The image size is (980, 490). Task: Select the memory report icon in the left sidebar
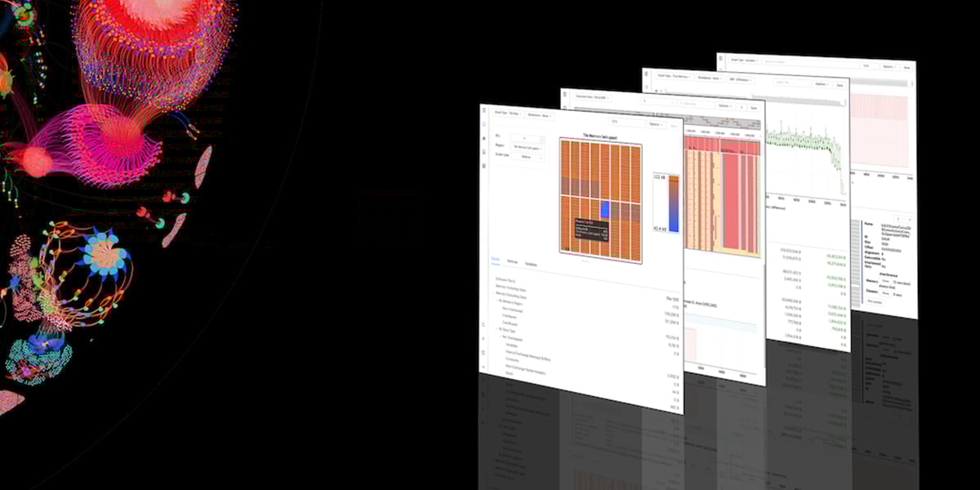(x=483, y=124)
